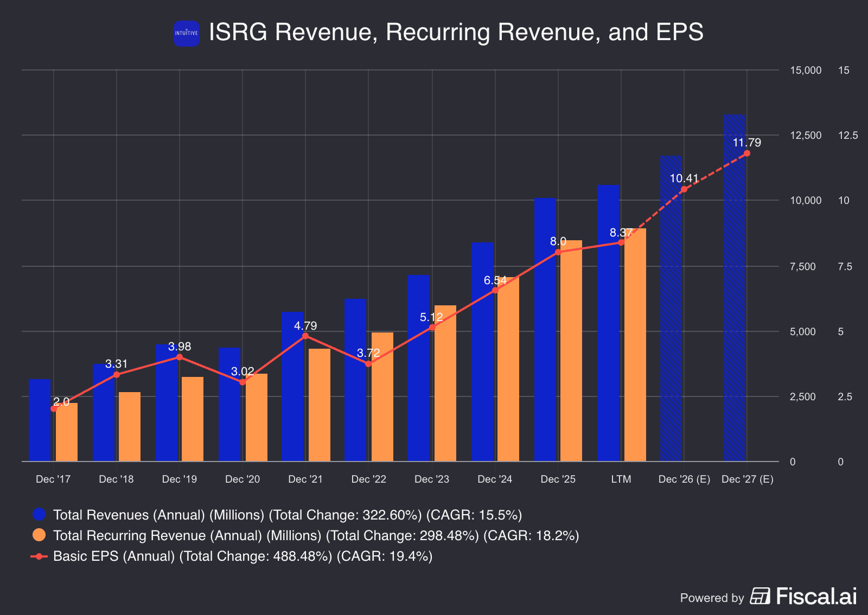Click the 2.5 EPS axis label
The image size is (868, 615).
845,396
